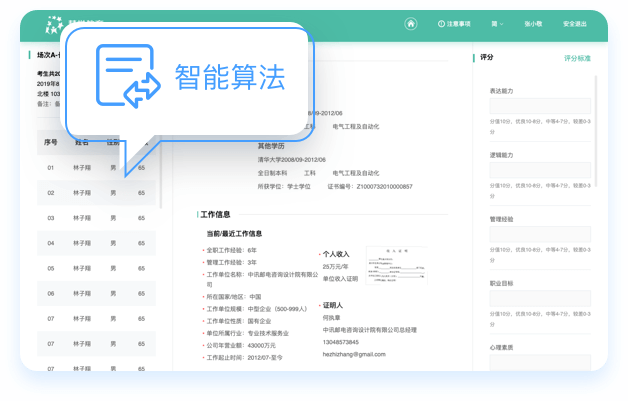Screen dimensions: 628x401
Task: Click the 表达能力 score input field
Action: pos(540,106)
